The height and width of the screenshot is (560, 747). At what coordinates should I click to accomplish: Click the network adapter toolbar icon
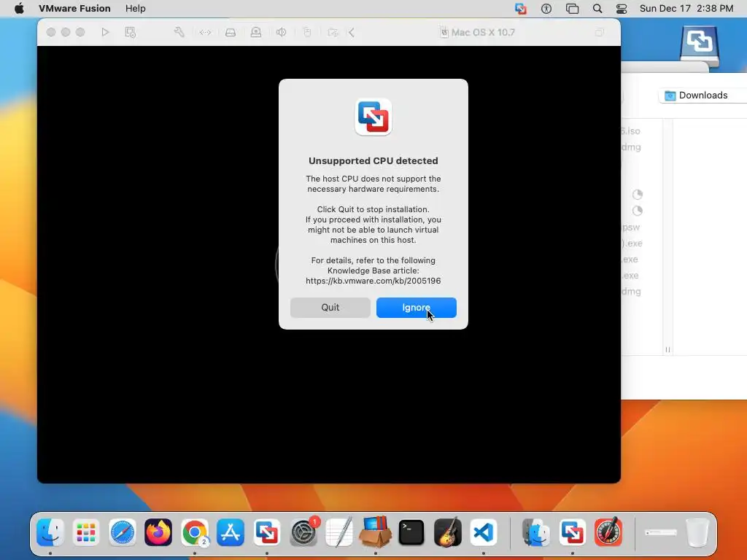coord(205,32)
